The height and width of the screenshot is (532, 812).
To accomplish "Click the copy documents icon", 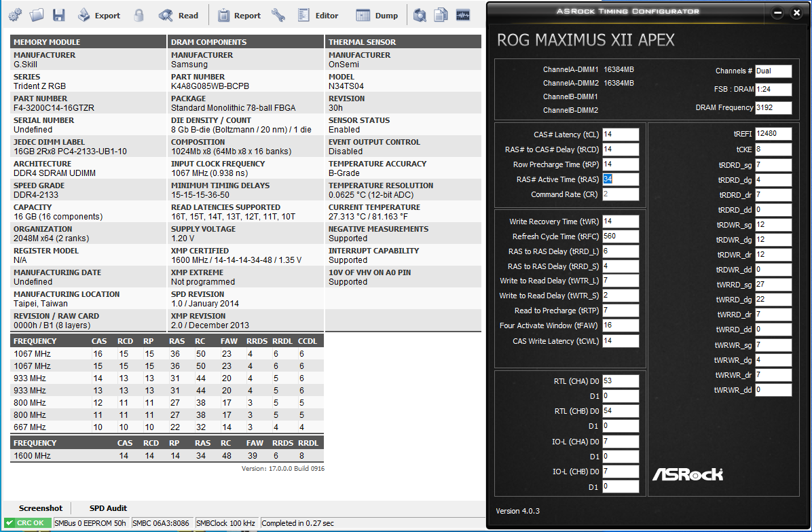I will (441, 16).
